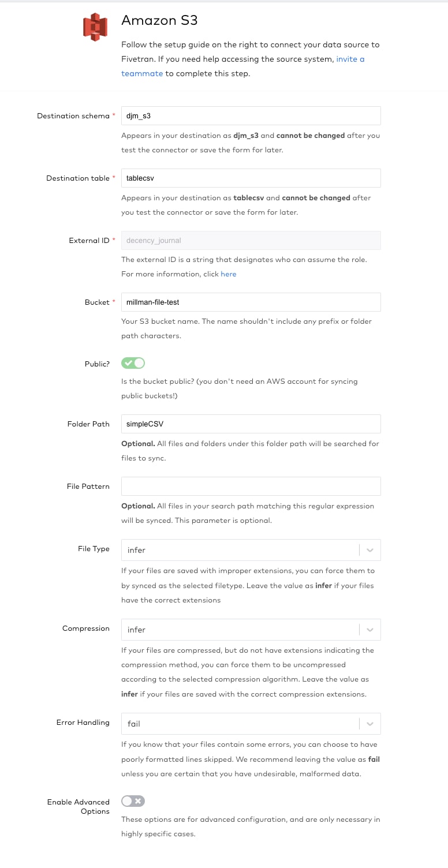This screenshot has width=448, height=868.
Task: Click the disabled External ID field
Action: (x=251, y=240)
